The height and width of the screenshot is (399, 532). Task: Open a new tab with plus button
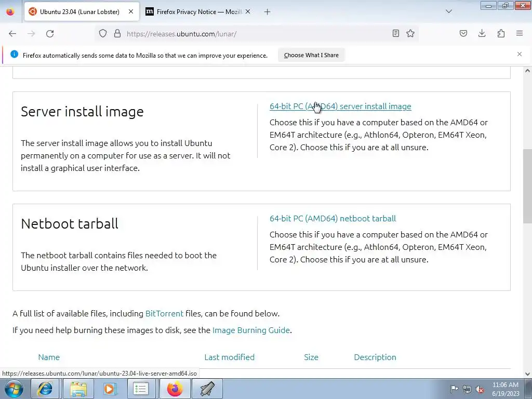268,12
